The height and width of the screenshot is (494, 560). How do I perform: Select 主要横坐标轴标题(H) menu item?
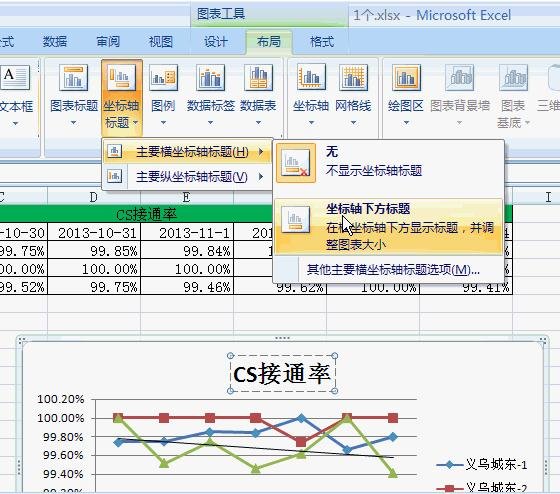(x=187, y=152)
